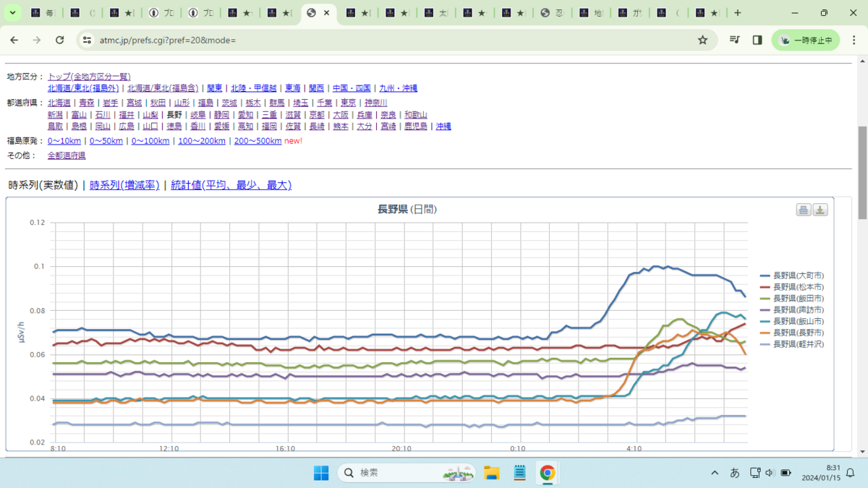The image size is (868, 488).
Task: Open a new browser tab
Action: tap(737, 13)
